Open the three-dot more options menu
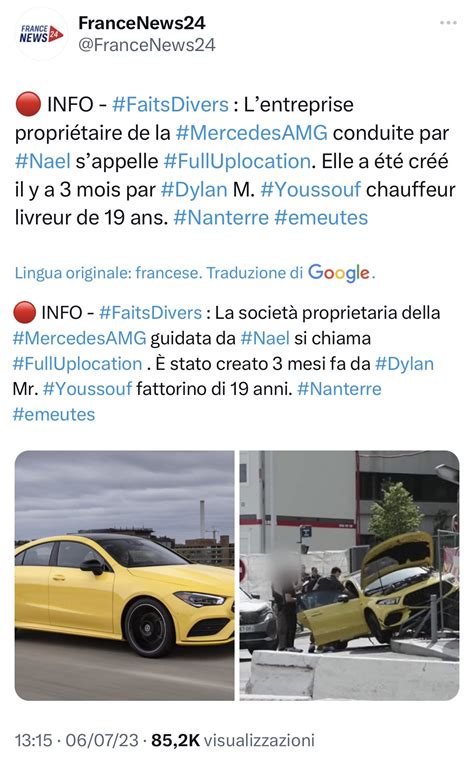The image size is (474, 762). pyautogui.click(x=448, y=23)
